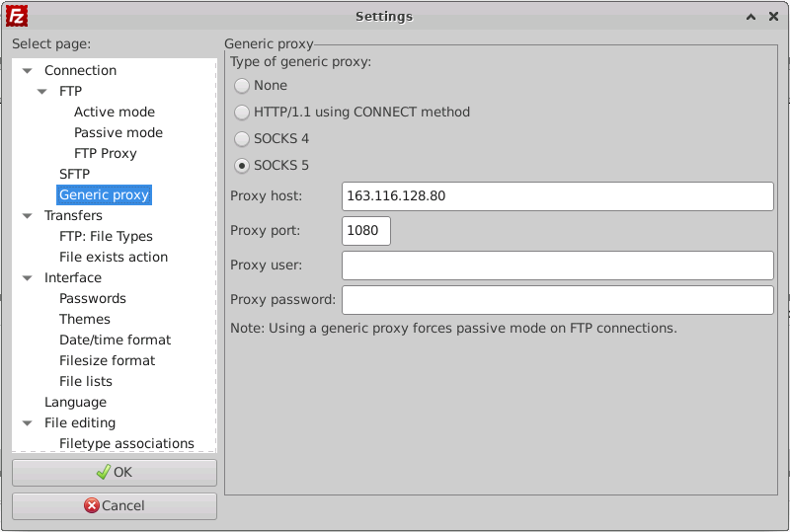Select SOCKS 4 proxy type

coord(242,139)
